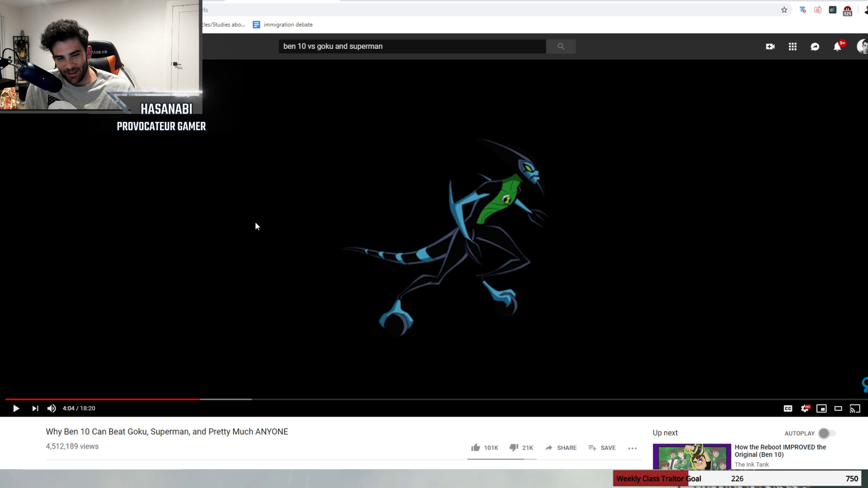Screen dimensions: 868x488
Task: Click the streamer webcam overlay
Action: [x=100, y=55]
